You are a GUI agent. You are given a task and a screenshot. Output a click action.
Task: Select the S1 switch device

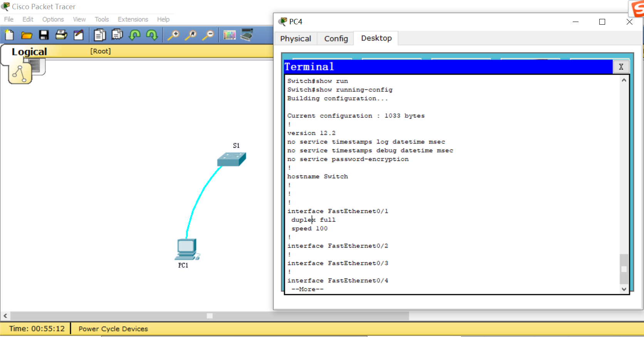click(231, 159)
